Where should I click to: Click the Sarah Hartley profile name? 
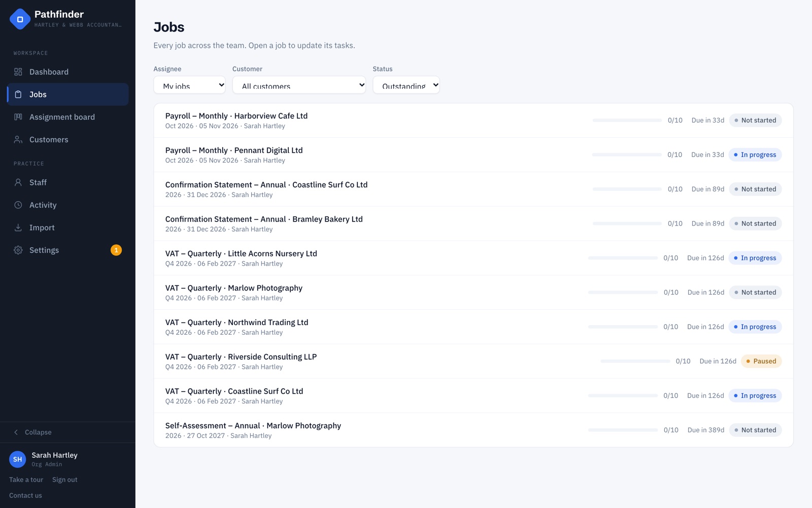[54, 455]
